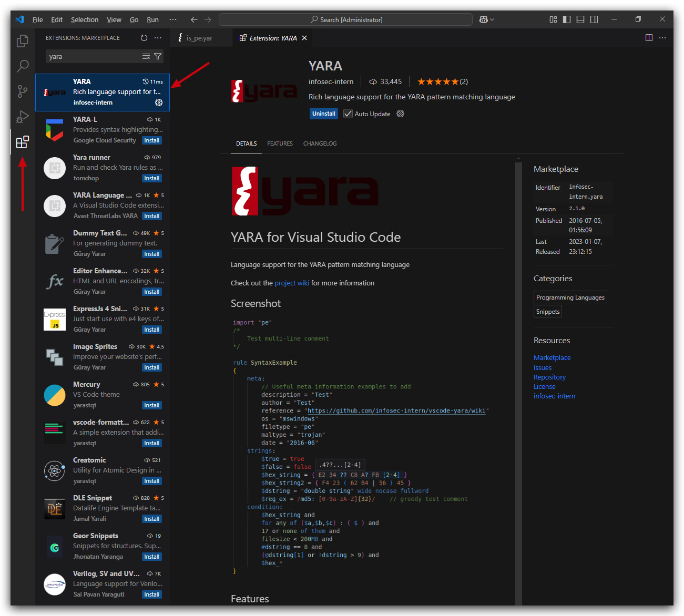Expand the hidden menu bar items
The width and height of the screenshot is (684, 616).
pyautogui.click(x=173, y=19)
